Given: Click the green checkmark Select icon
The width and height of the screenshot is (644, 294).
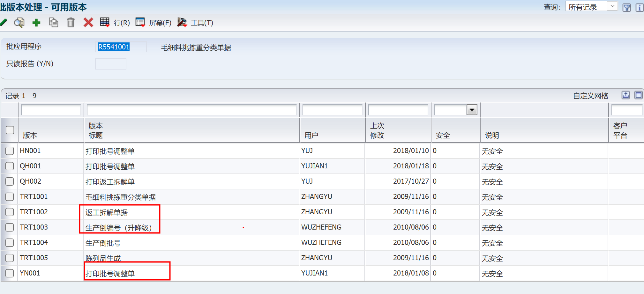Looking at the screenshot, I should click(3, 22).
